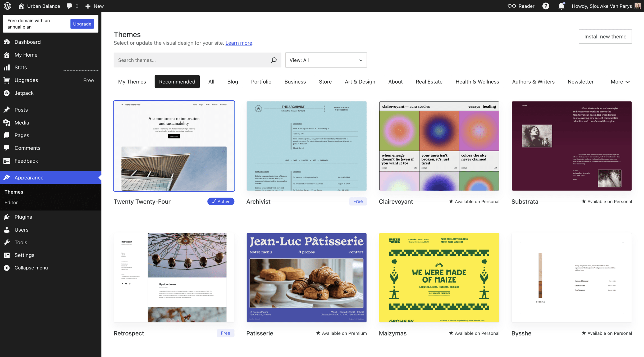Viewport: 644px width, 357px height.
Task: Follow the Learn more link
Action: (239, 43)
